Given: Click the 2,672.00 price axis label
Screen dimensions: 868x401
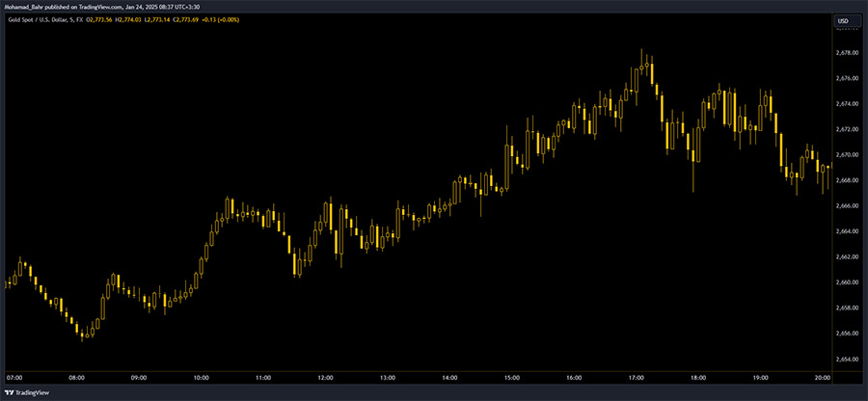Looking at the screenshot, I should coord(848,129).
